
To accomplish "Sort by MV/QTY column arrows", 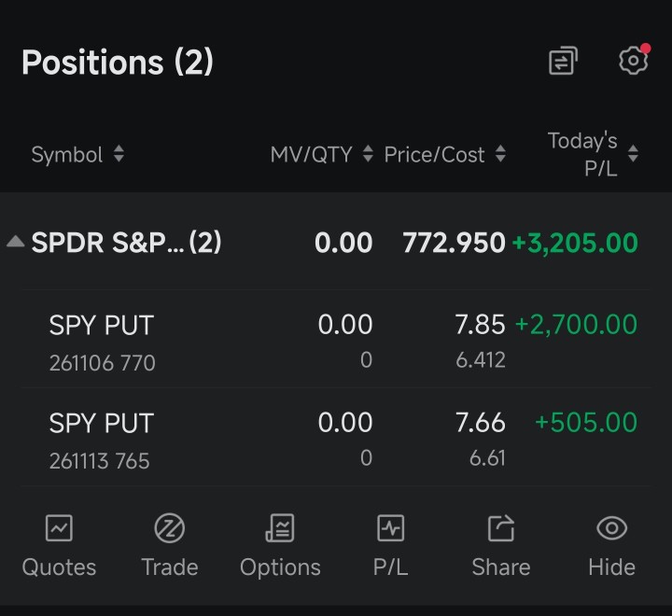I will click(368, 153).
